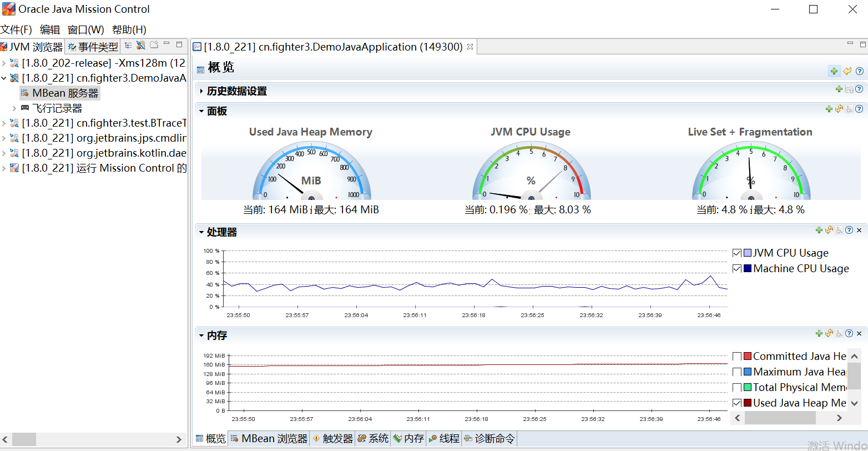The width and height of the screenshot is (868, 451).
Task: Click the refresh arrows icon in 内存 section
Action: click(829, 333)
